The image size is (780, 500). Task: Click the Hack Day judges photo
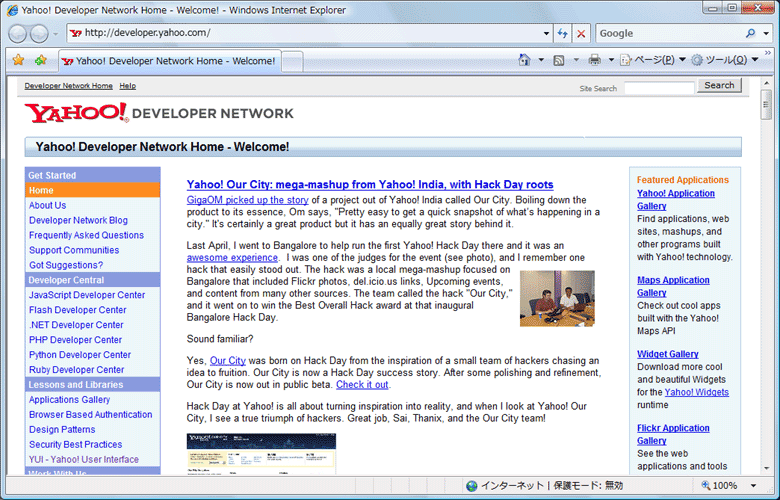557,298
